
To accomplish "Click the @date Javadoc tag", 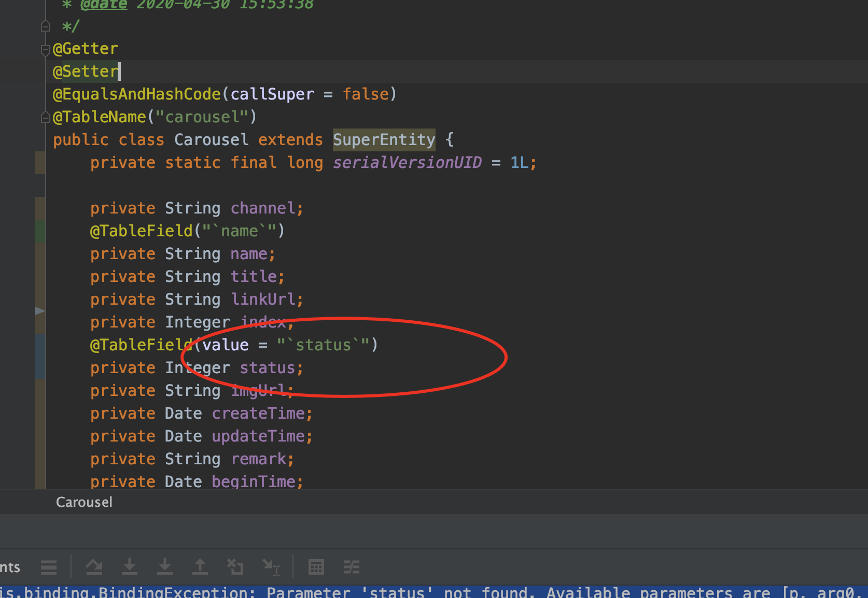I will [x=104, y=5].
